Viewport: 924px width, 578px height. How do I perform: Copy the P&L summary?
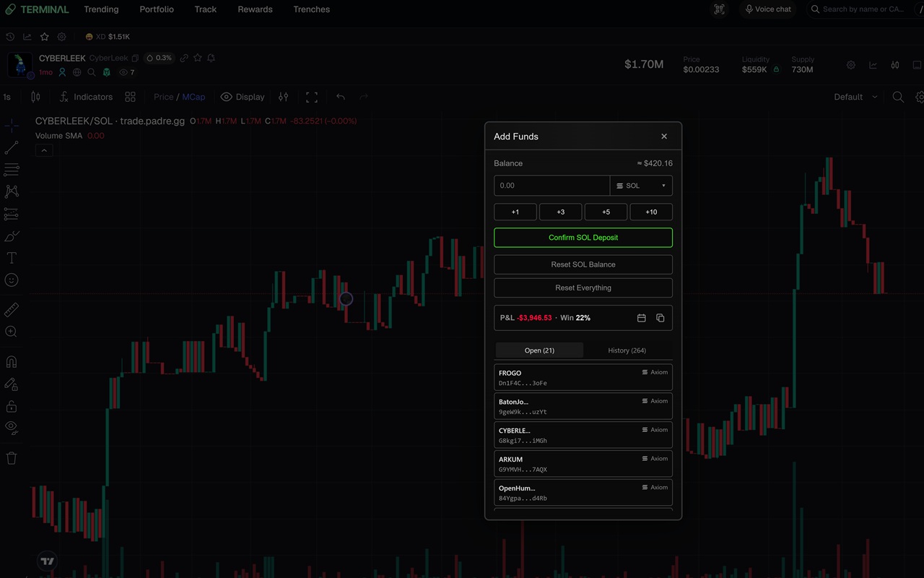click(660, 318)
